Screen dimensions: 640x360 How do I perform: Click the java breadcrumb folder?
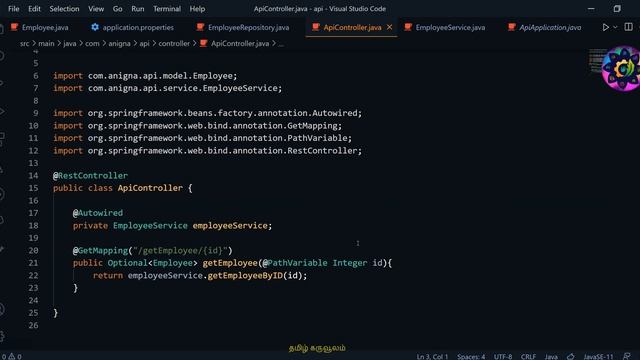tap(70, 43)
